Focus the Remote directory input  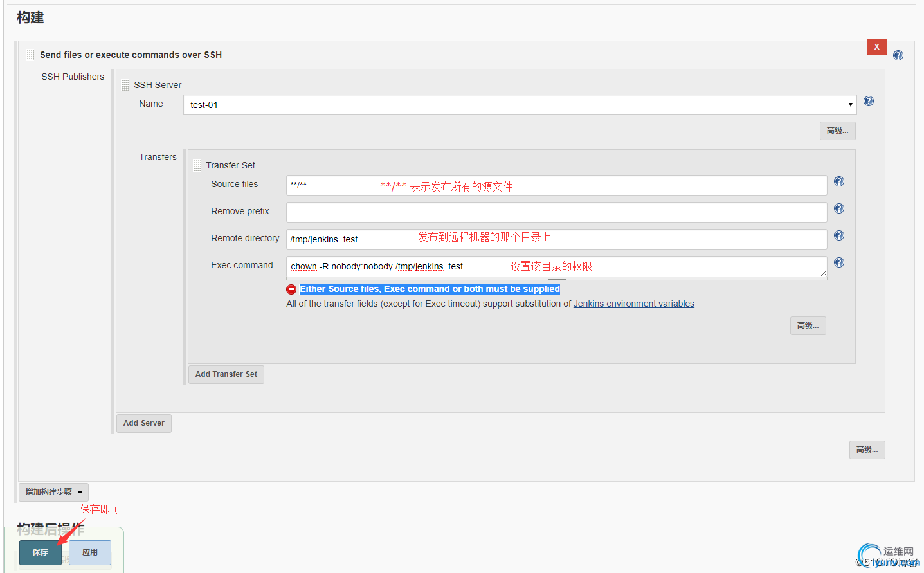point(557,239)
